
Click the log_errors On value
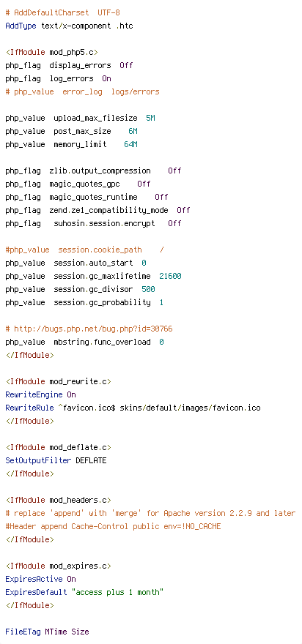(106, 78)
